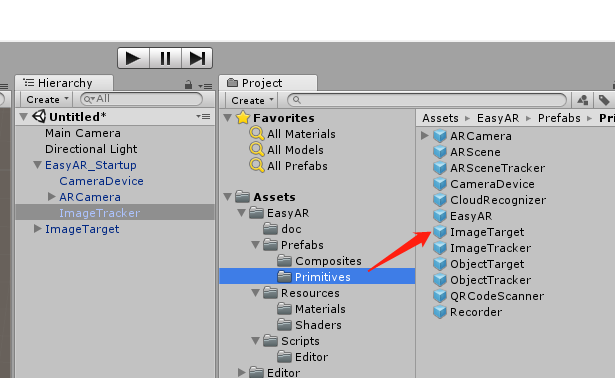
Task: Start Play mode with the play button
Action: pyautogui.click(x=133, y=58)
